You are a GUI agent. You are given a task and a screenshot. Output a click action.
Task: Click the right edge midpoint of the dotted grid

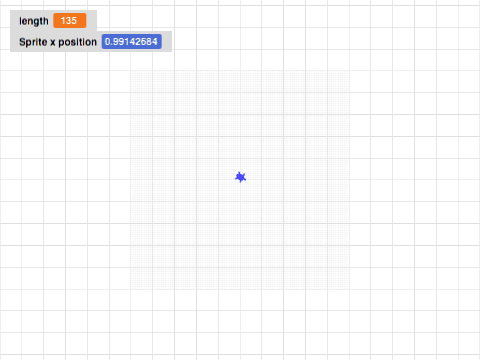(x=349, y=180)
